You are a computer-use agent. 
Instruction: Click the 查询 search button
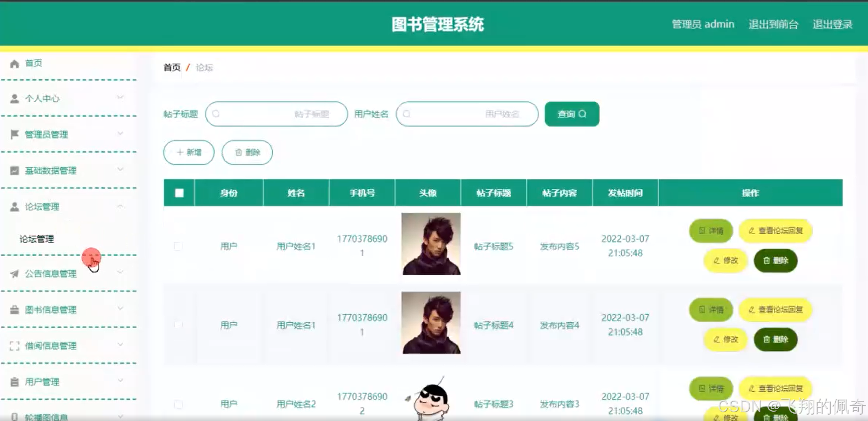click(x=572, y=114)
